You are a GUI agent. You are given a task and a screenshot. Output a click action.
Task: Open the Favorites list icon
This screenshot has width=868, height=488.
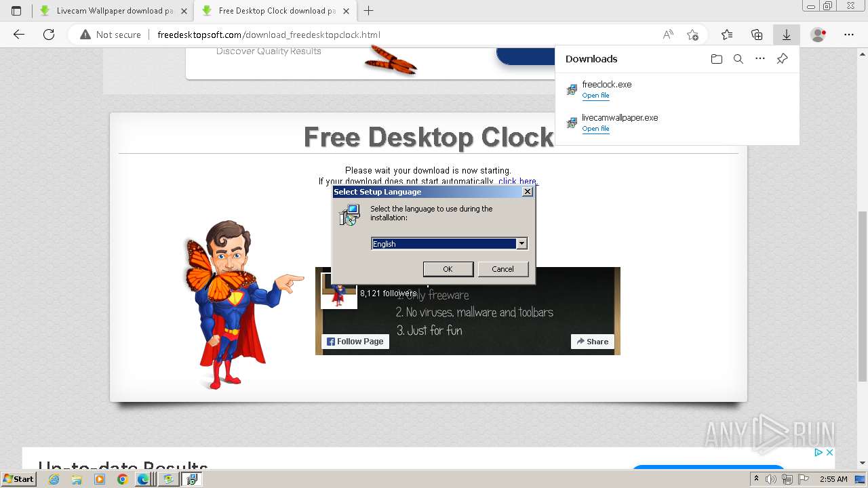(x=727, y=35)
